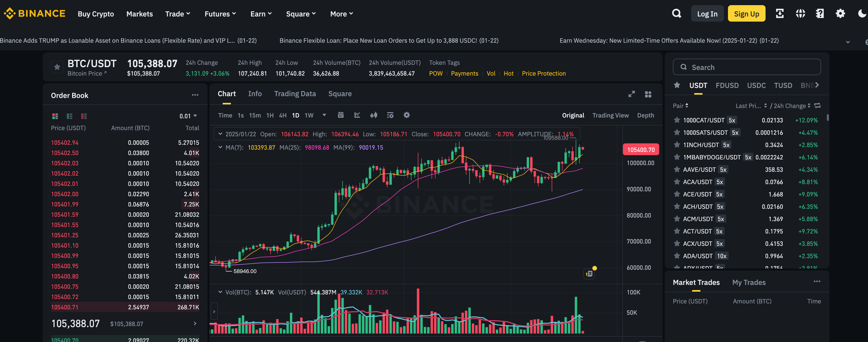Image resolution: width=868 pixels, height=342 pixels.
Task: Click inside the pair search field
Action: tap(747, 67)
